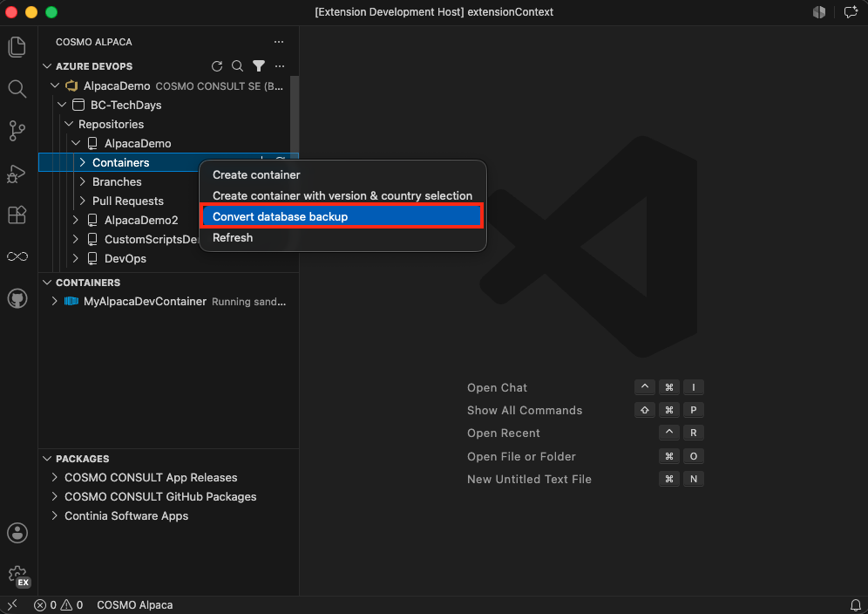
Task: Open the Explorer view icon
Action: click(x=17, y=46)
